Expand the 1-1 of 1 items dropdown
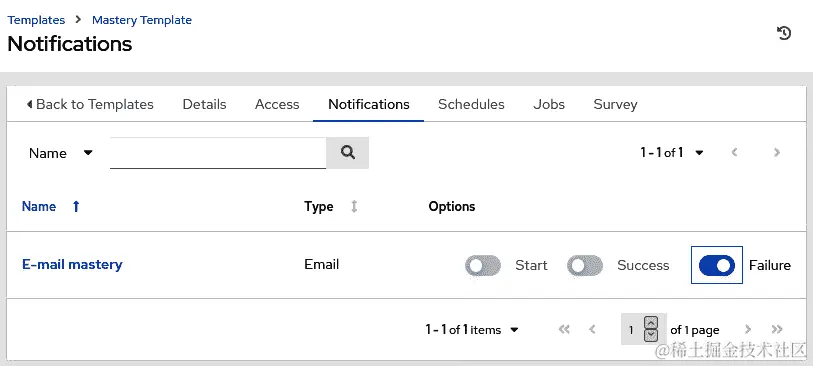 [472, 329]
